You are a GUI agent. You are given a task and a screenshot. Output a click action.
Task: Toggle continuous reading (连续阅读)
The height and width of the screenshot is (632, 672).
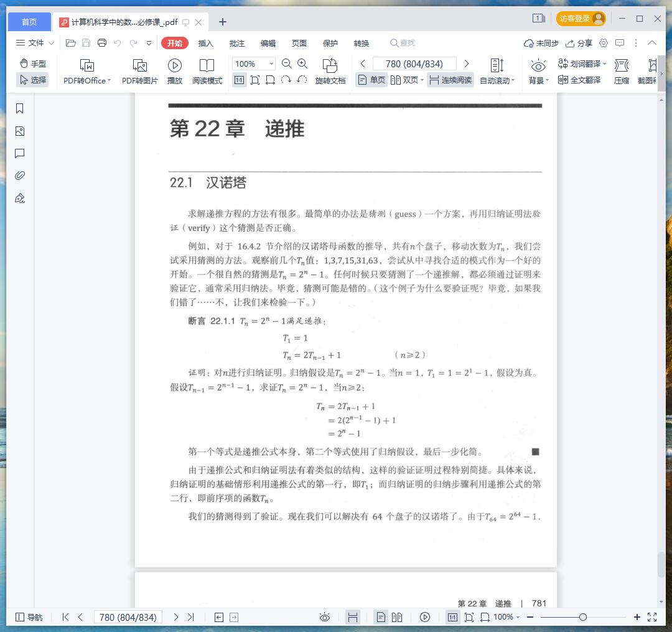450,80
